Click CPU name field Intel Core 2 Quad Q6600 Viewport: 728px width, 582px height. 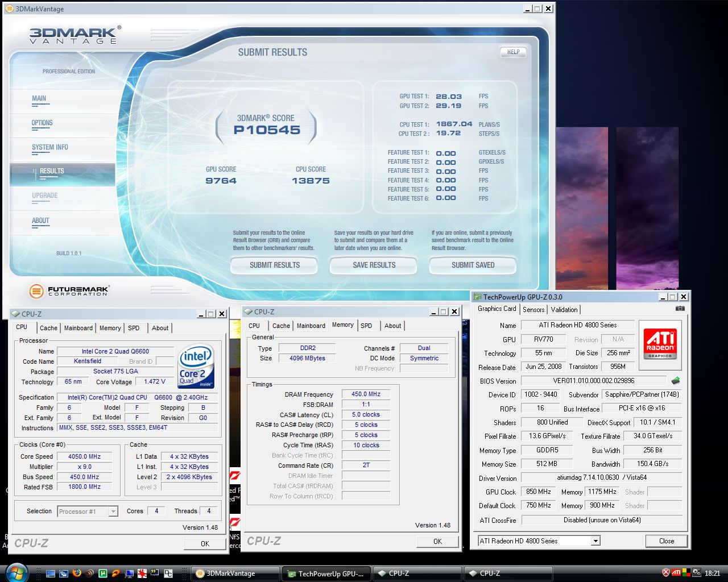[115, 351]
